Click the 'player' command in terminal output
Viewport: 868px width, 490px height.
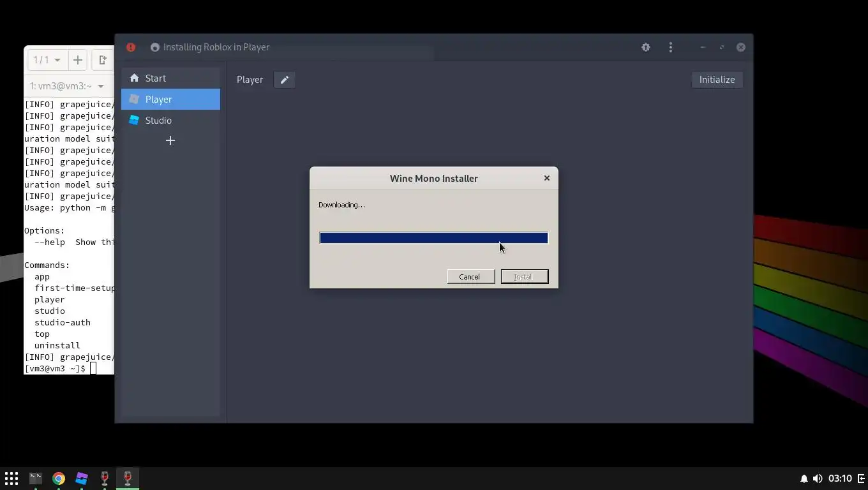click(x=50, y=299)
